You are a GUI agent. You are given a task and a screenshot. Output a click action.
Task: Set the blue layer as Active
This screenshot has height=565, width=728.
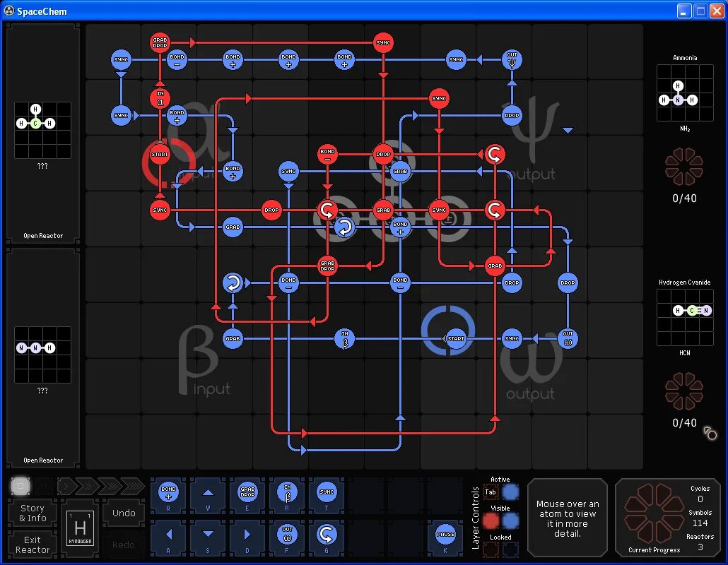coord(510,492)
